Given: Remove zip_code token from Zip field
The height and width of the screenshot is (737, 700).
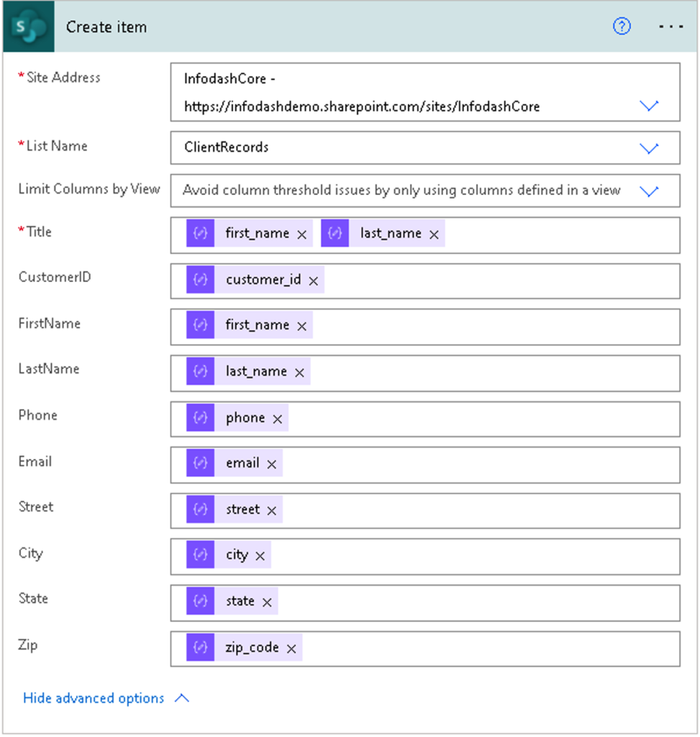Looking at the screenshot, I should pyautogui.click(x=291, y=648).
